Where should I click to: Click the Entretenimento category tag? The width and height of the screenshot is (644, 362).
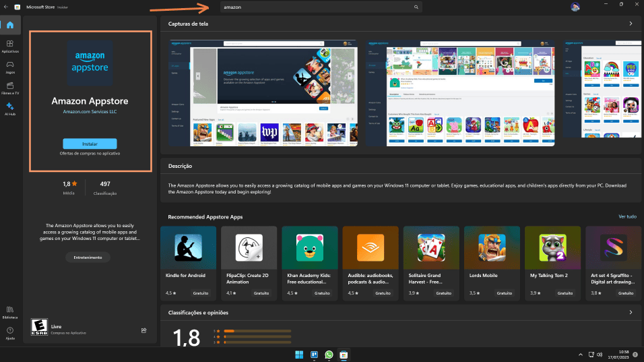click(88, 258)
